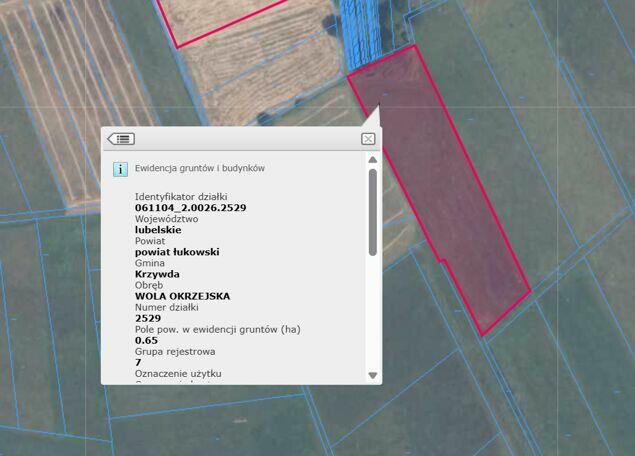Click the blue striped parcel group on the map
This screenshot has width=635, height=456.
tap(360, 34)
